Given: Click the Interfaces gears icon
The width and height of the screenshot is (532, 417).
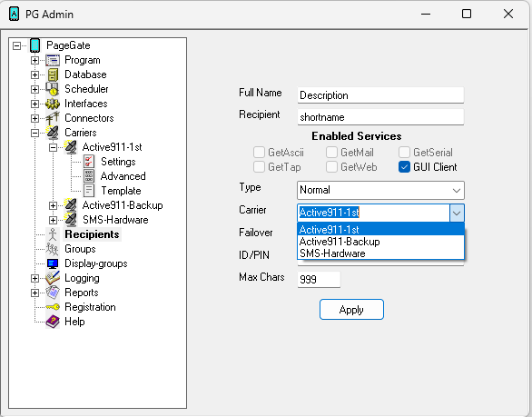Looking at the screenshot, I should [x=53, y=104].
